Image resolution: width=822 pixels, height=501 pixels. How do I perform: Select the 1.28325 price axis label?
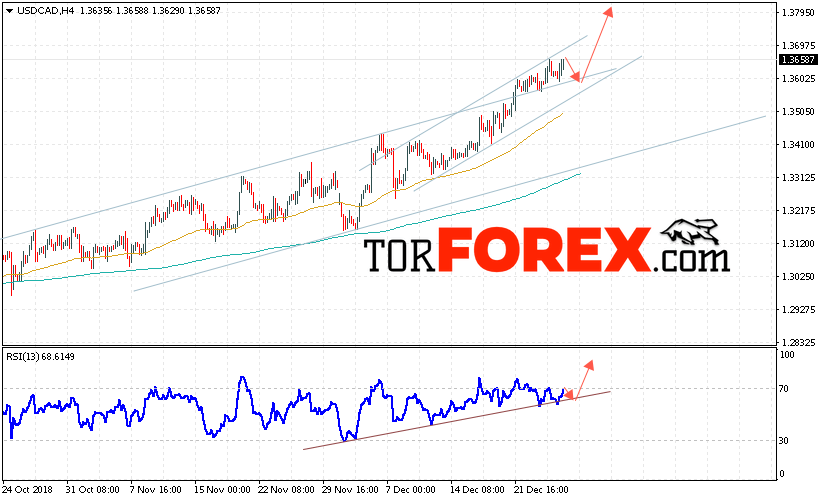point(798,343)
